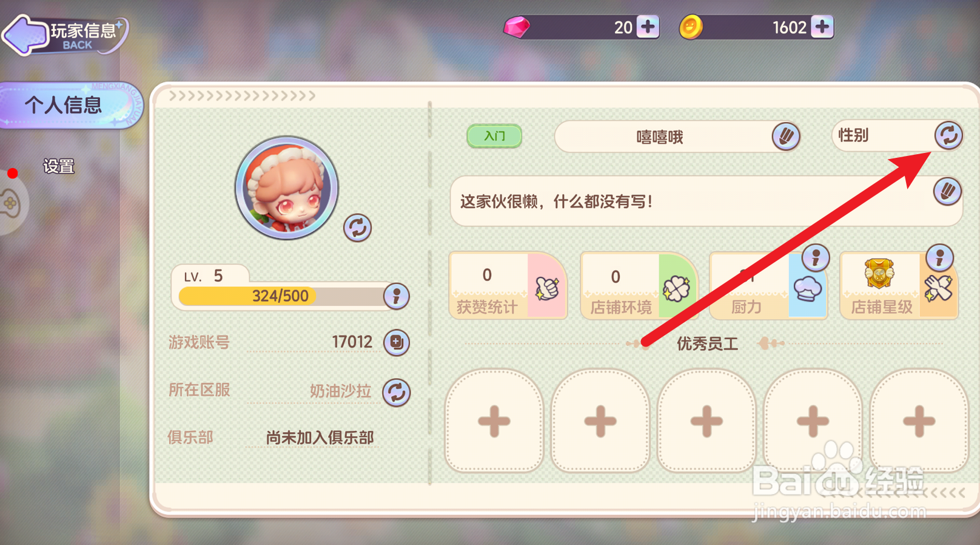980x545 pixels.
Task: Add employee in third 优秀员工 slot
Action: point(706,421)
